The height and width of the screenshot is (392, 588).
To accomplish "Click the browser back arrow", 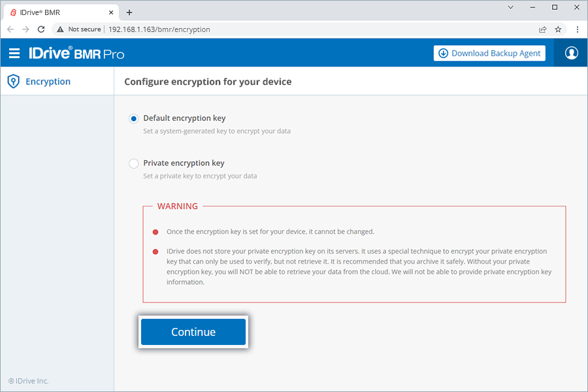I will point(10,29).
